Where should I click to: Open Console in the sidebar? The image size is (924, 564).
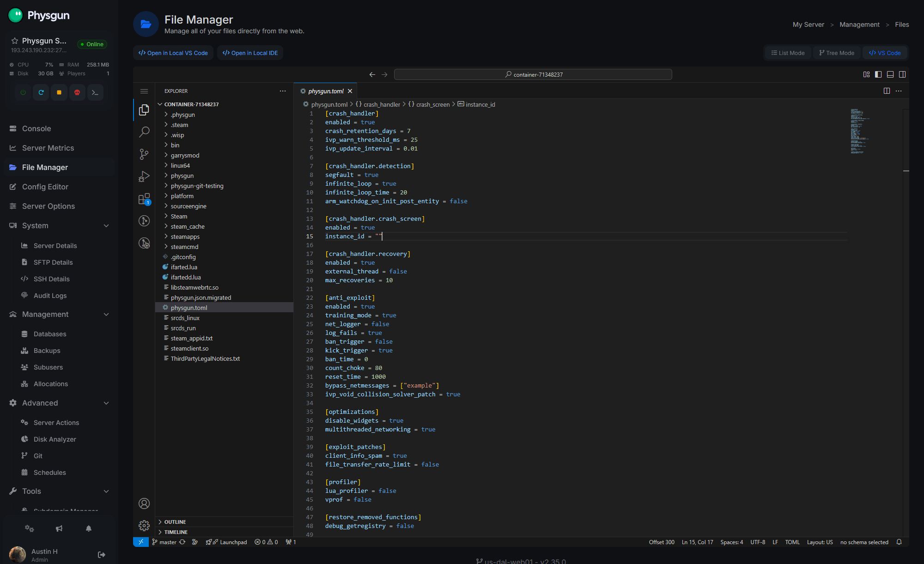[x=59, y=129]
